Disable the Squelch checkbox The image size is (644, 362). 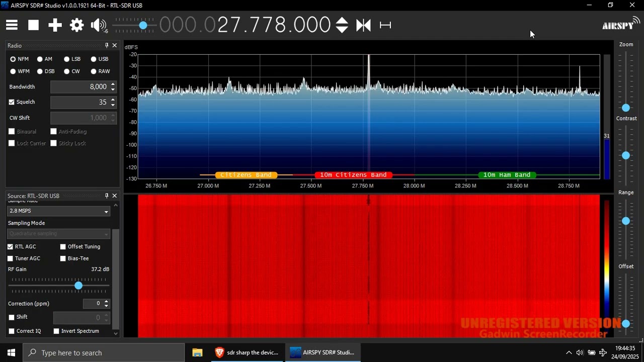click(12, 102)
